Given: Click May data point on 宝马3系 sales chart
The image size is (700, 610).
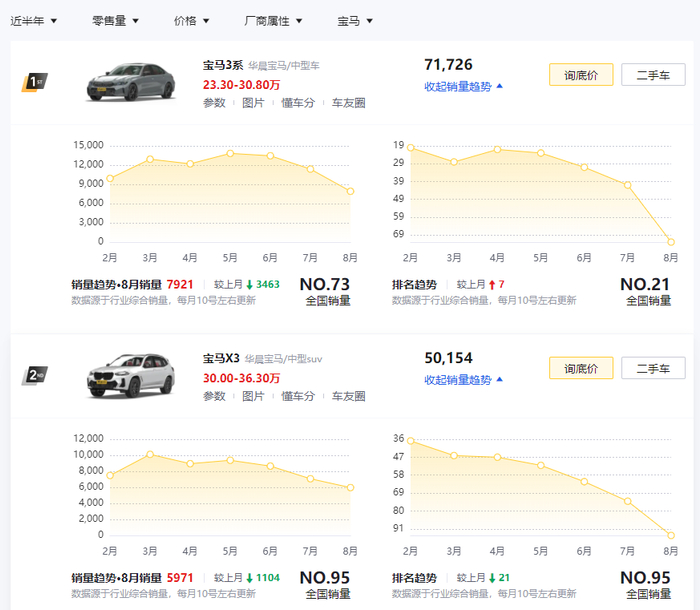Looking at the screenshot, I should click(x=230, y=153).
